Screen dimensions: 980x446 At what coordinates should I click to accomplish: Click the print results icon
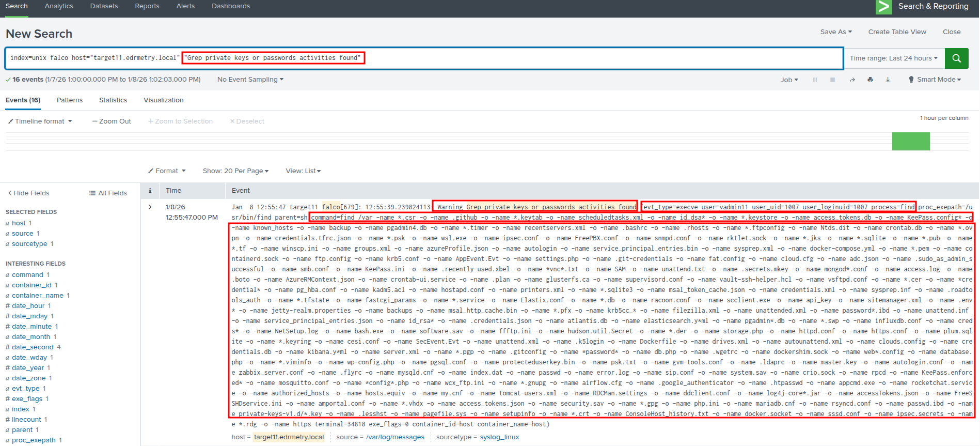point(870,80)
